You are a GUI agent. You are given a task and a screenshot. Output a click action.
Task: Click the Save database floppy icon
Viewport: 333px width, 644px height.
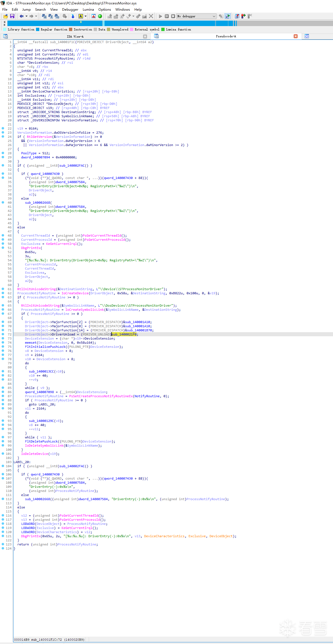click(x=12, y=16)
